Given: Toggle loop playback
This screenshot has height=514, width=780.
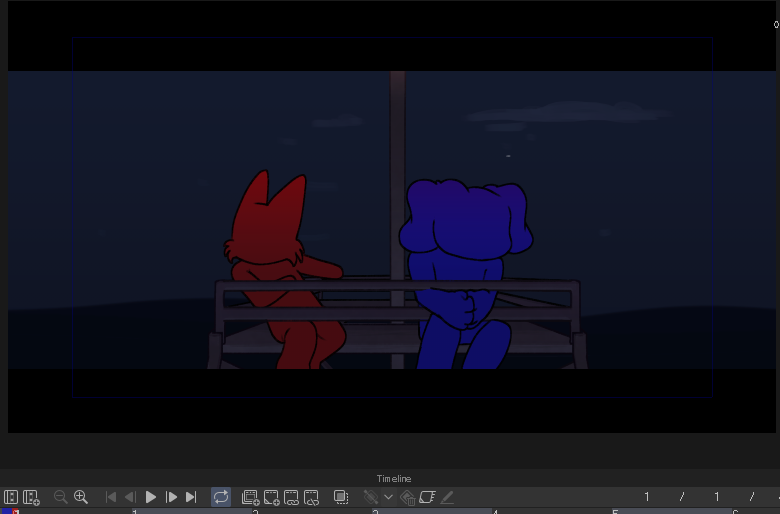Looking at the screenshot, I should (221, 497).
